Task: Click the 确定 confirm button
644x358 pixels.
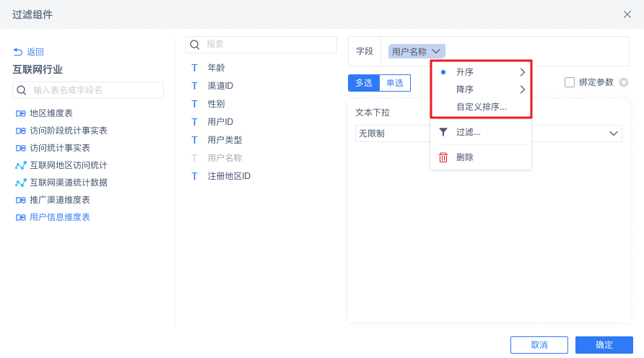Action: (x=604, y=345)
